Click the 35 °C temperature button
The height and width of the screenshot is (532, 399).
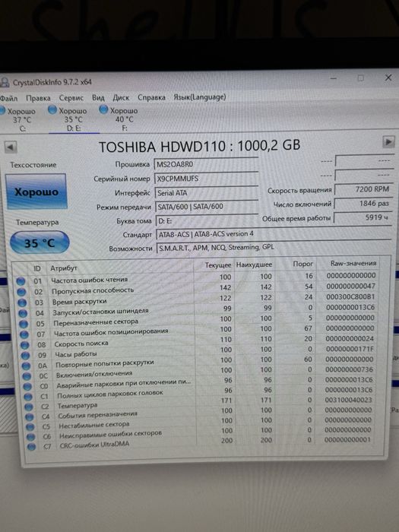[x=40, y=242]
